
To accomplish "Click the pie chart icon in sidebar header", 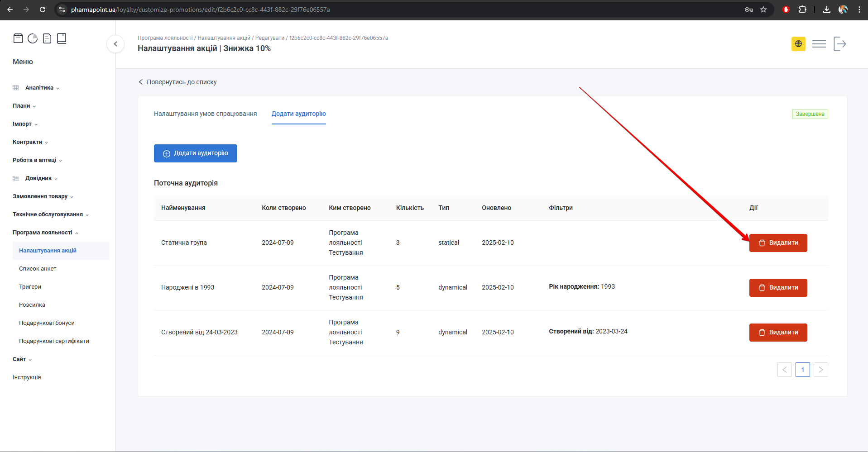I will (33, 38).
